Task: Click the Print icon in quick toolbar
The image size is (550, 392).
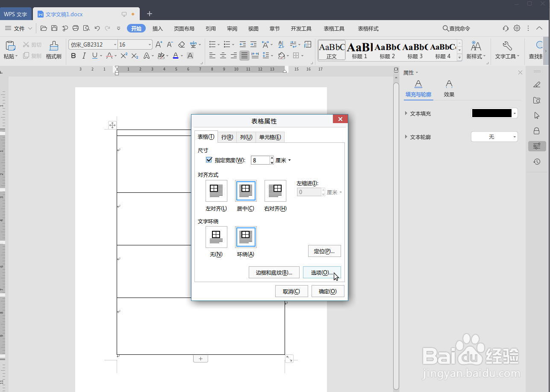Action: tap(76, 29)
